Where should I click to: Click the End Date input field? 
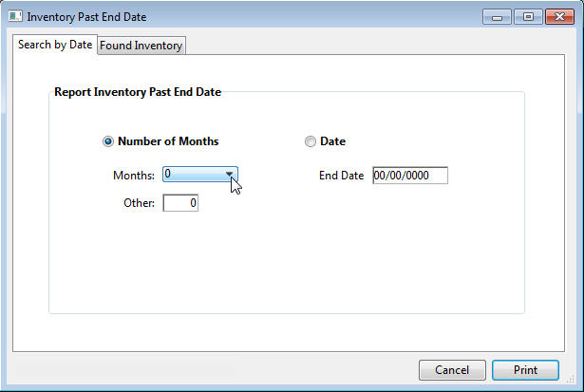(x=410, y=176)
